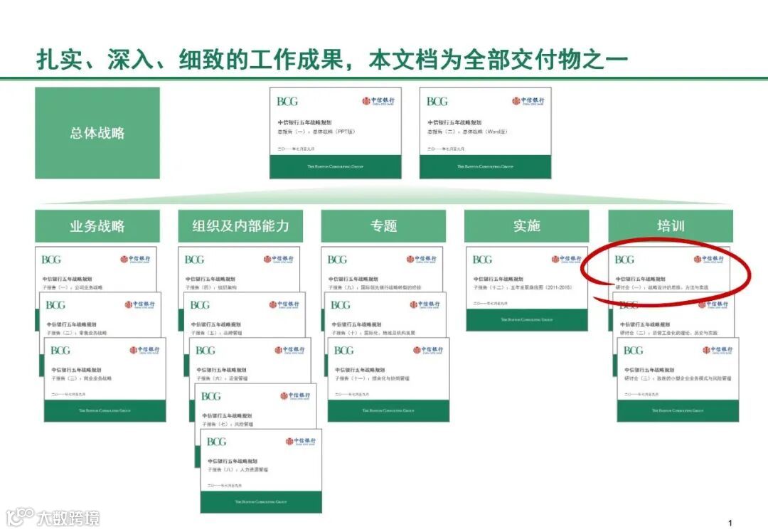Open the 子报告（六）thumbnail under 组织及内部能力
The width and height of the screenshot is (768, 532).
[x=250, y=360]
